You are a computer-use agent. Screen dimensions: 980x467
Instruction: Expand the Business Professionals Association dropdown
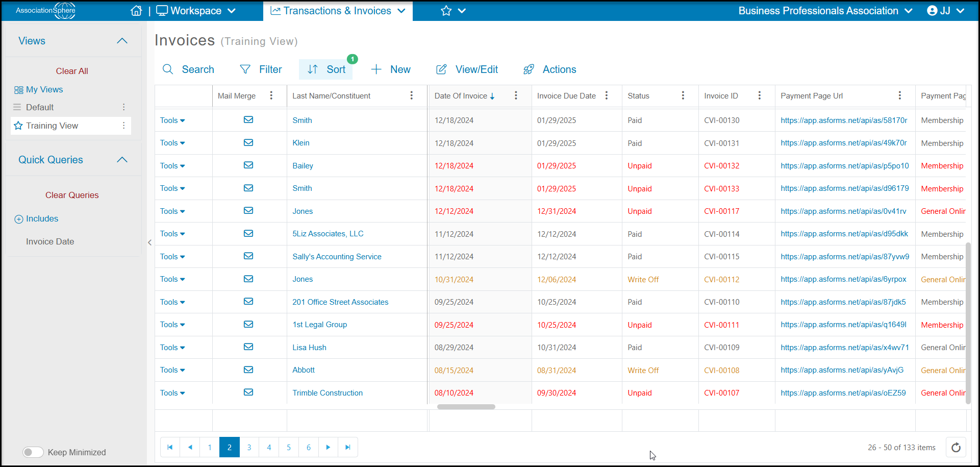pos(909,11)
